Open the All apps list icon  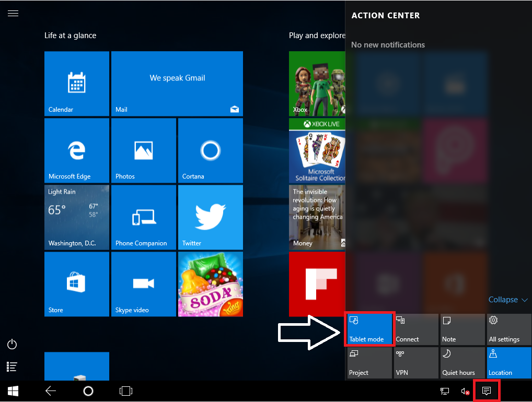point(12,366)
